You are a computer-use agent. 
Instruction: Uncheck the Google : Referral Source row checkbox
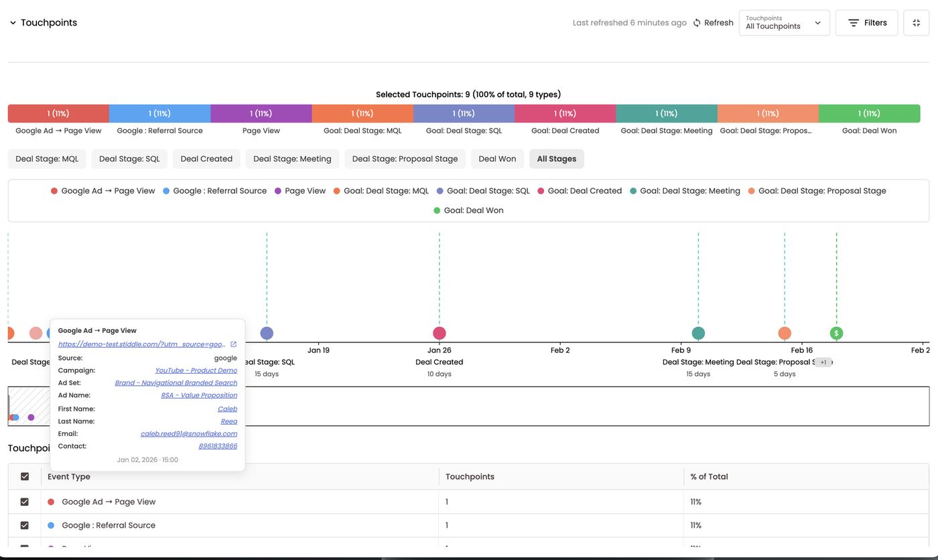pyautogui.click(x=25, y=525)
